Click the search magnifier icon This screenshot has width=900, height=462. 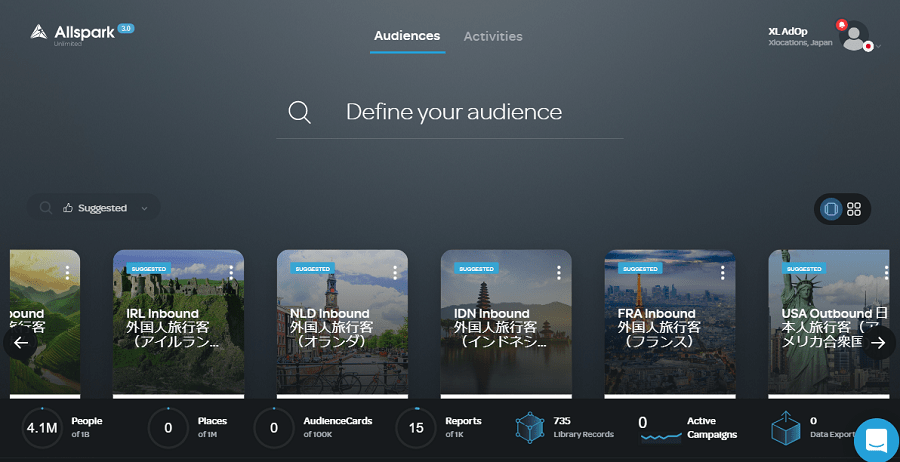(299, 112)
